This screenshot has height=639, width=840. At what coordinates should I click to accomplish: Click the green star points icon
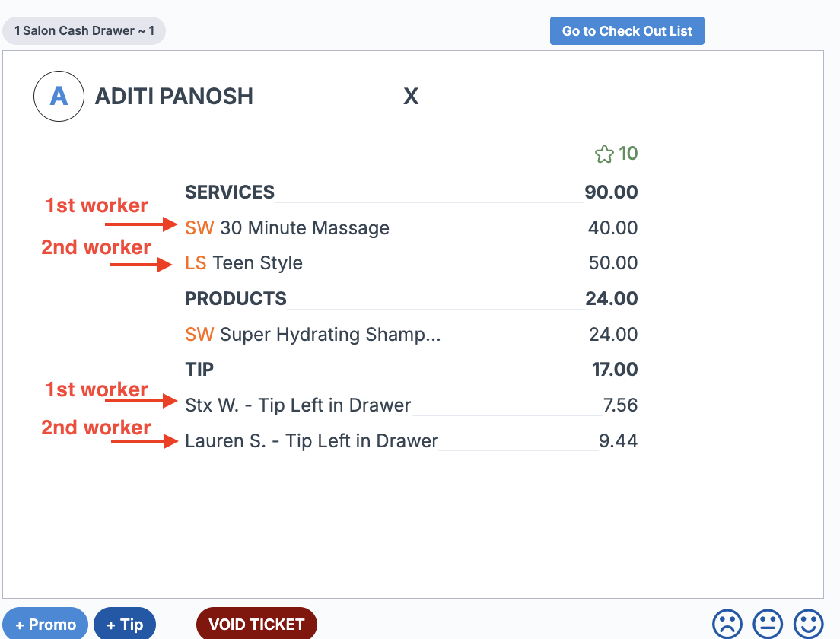coord(604,154)
